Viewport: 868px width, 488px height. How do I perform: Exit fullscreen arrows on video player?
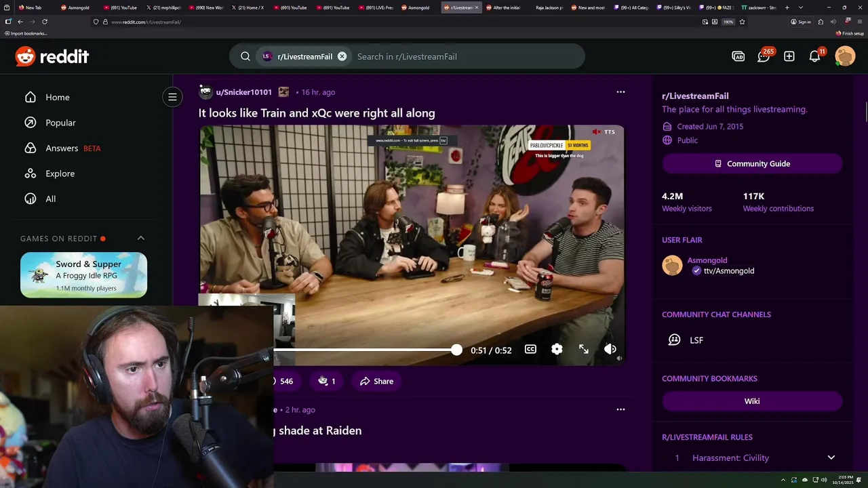point(584,349)
